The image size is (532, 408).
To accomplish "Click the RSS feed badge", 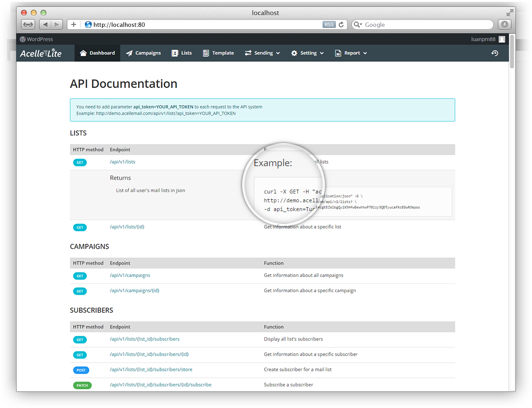I will [329, 24].
